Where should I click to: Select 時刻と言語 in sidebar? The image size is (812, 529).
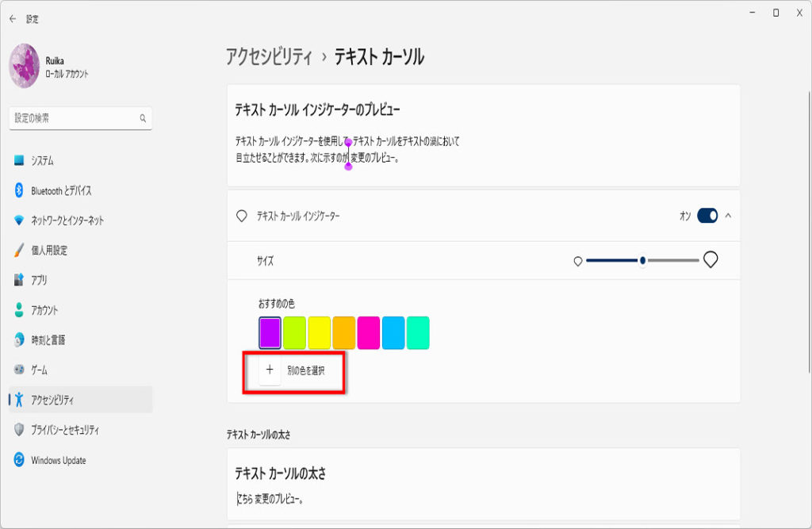pyautogui.click(x=48, y=340)
